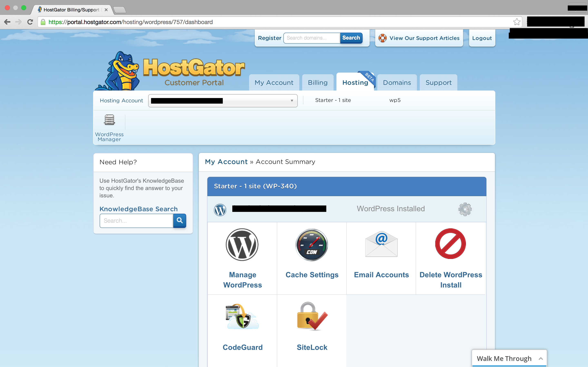Bookmark the page with the star icon

(x=517, y=22)
